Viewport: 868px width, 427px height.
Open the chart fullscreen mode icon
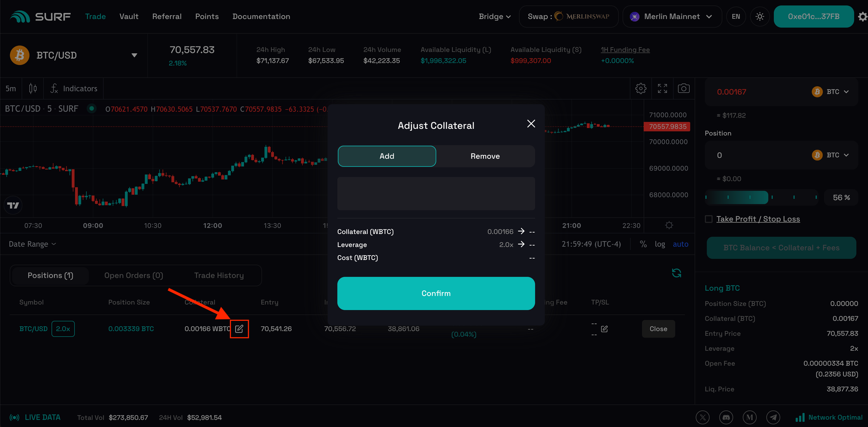(x=662, y=88)
